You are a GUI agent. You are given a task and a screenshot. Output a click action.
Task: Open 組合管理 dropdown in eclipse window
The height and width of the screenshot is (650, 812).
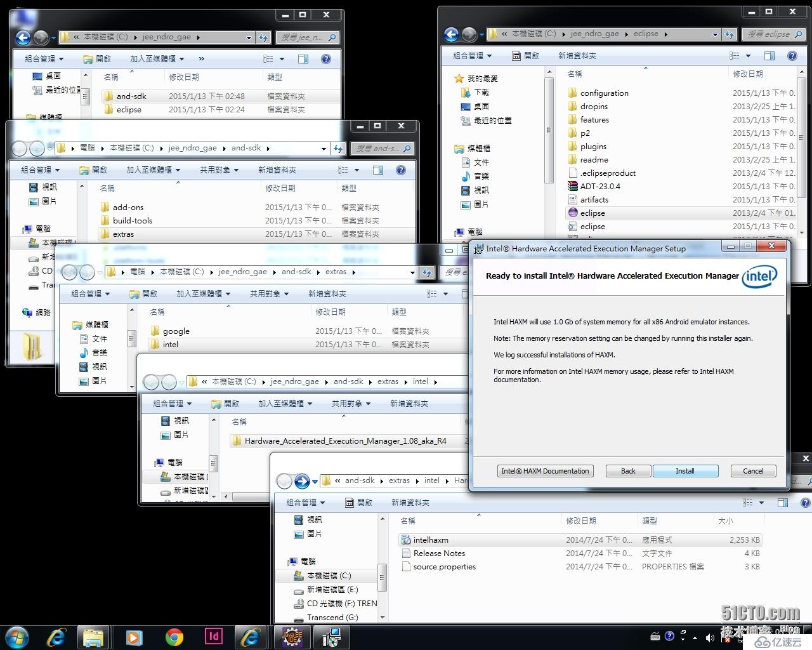click(x=473, y=56)
